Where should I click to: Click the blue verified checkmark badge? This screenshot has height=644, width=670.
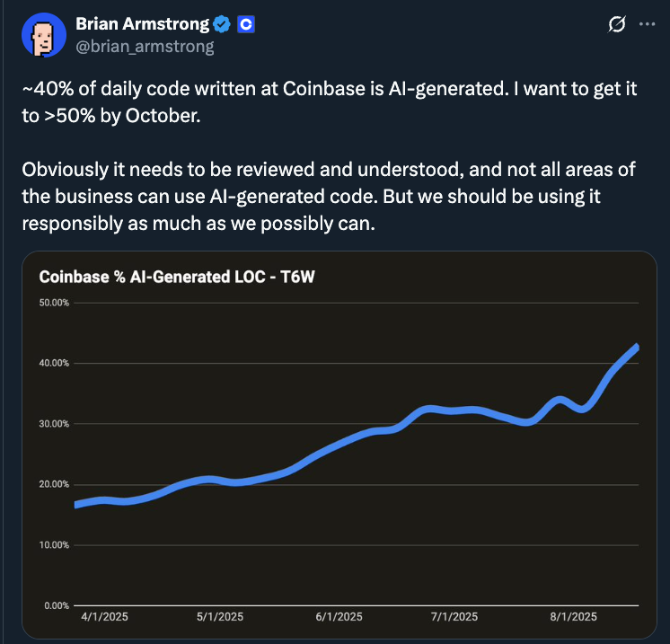point(223,25)
